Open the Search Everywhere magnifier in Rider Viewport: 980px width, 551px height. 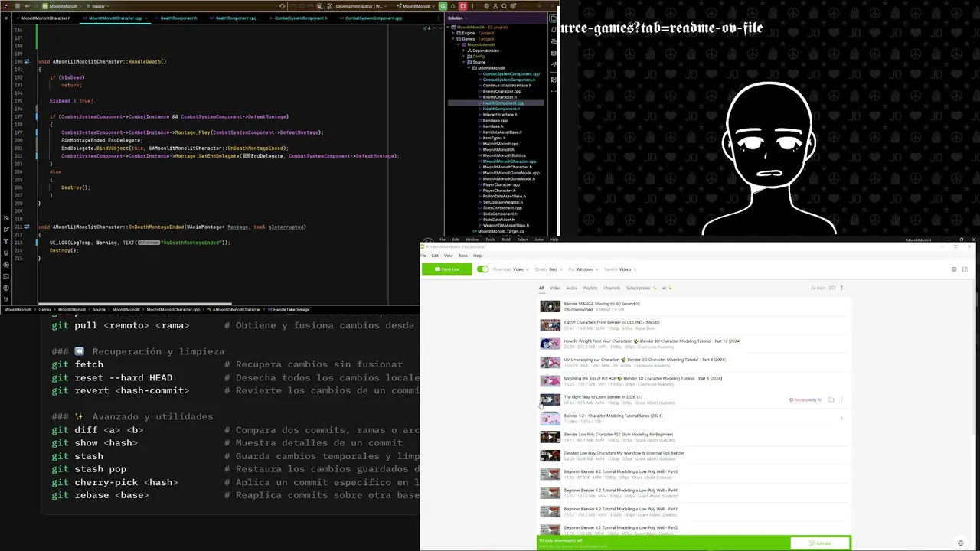504,6
